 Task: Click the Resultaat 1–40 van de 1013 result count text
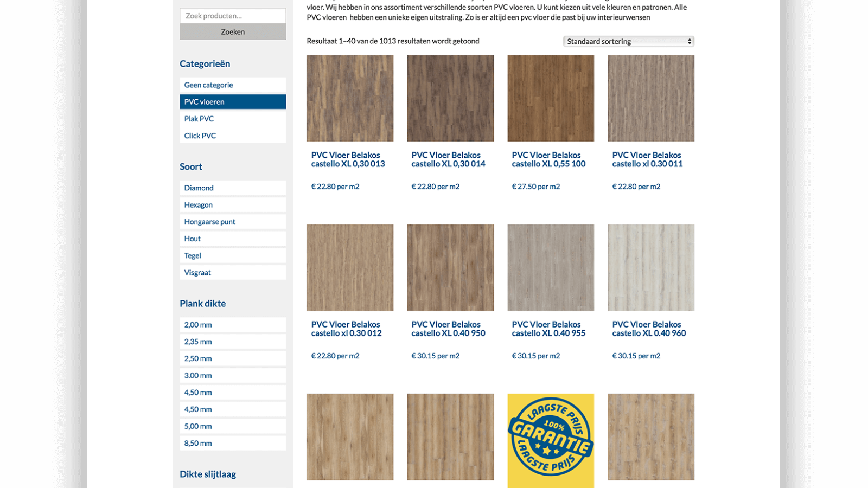[393, 41]
